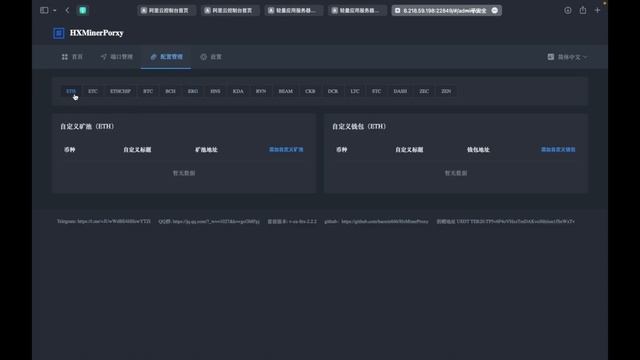
Task: Open the 首页 home tab
Action: pyautogui.click(x=72, y=57)
